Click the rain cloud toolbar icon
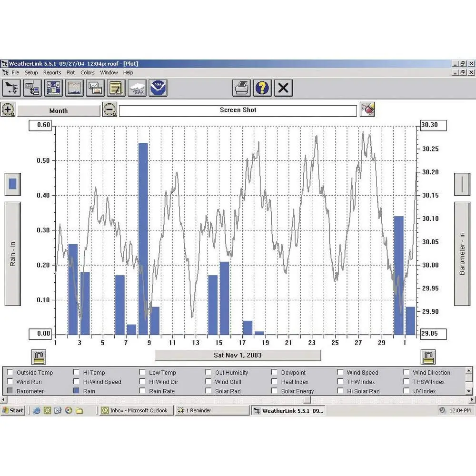476x476 pixels. pos(137,88)
